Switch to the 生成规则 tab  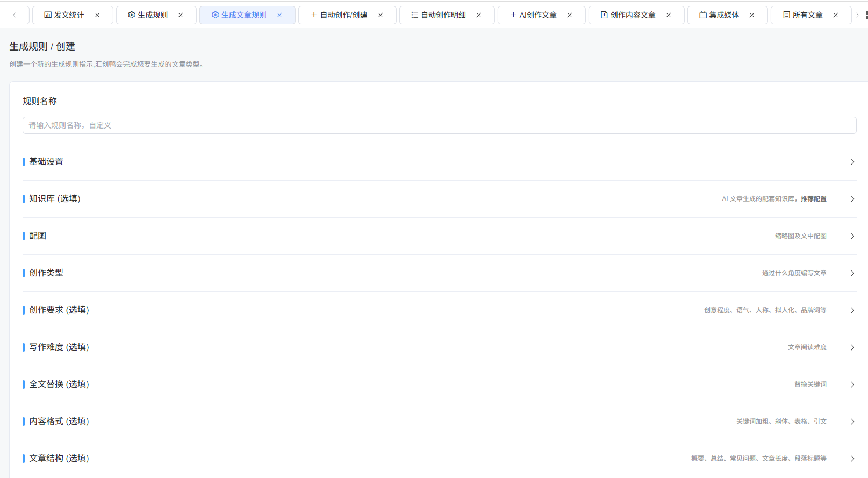148,15
